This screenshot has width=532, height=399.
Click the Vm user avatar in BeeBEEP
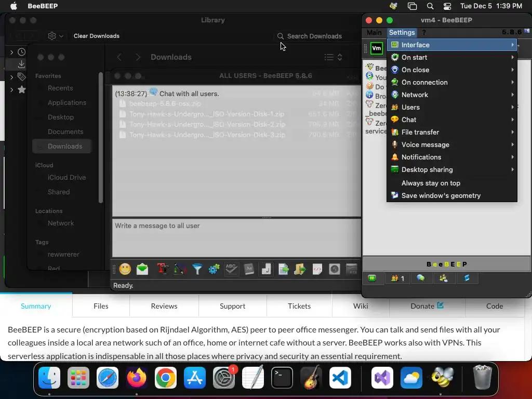(x=377, y=48)
